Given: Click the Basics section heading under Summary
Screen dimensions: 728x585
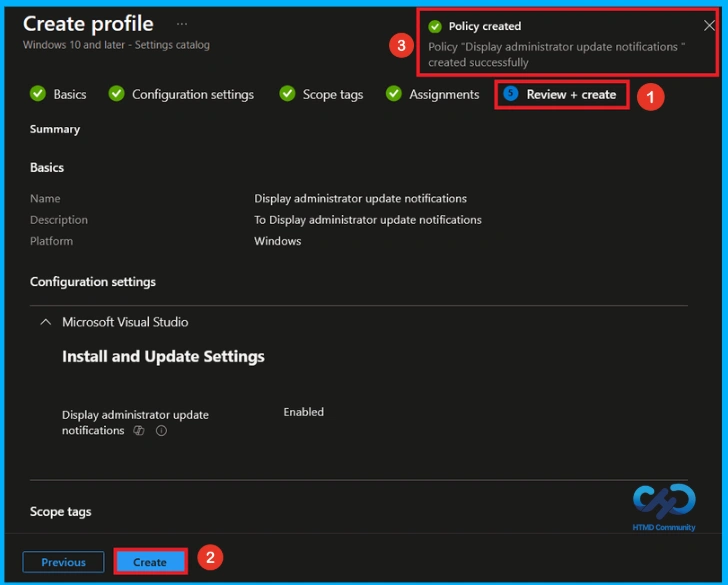Looking at the screenshot, I should (x=47, y=168).
